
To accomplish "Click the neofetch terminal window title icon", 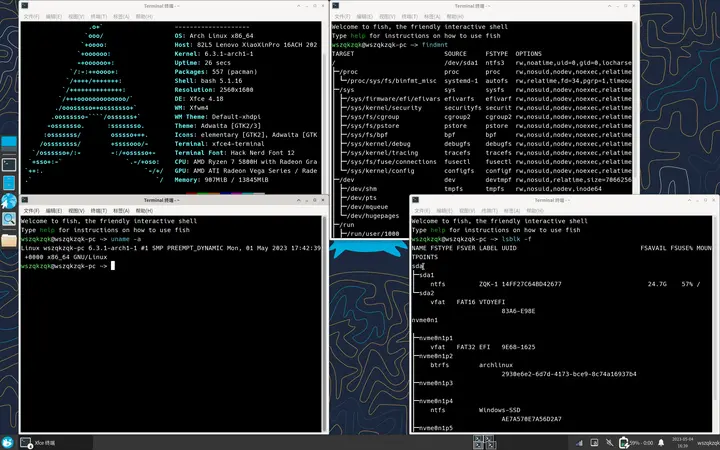I will click(x=25, y=6).
